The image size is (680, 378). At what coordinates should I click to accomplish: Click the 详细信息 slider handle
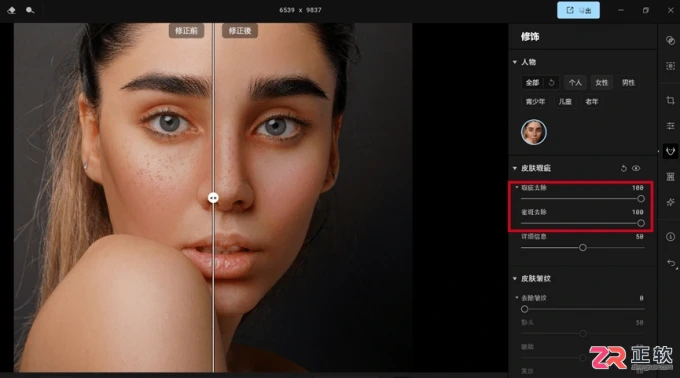click(x=582, y=248)
